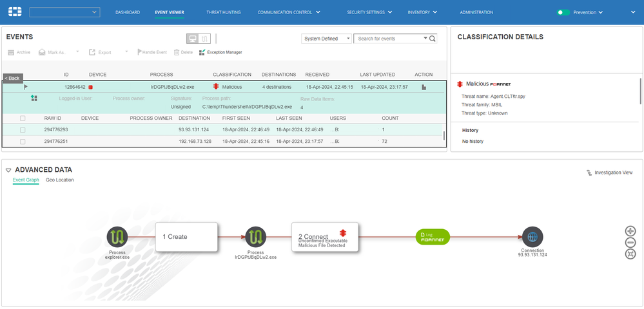Click the Action icon for event 12864642
Screen dimensions: 644x309
(424, 88)
